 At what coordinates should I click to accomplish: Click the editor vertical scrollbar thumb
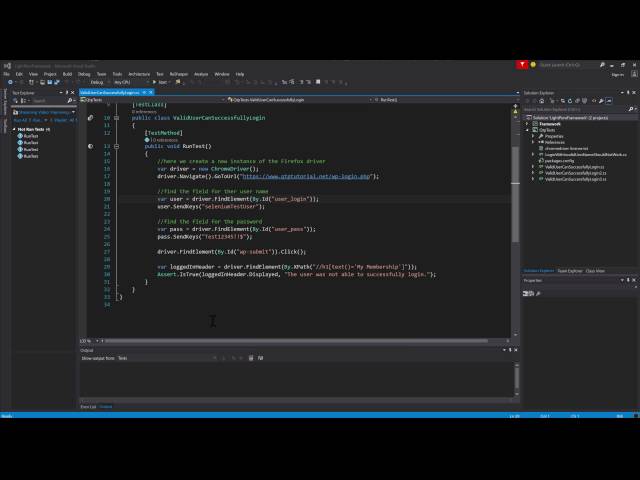(x=516, y=194)
